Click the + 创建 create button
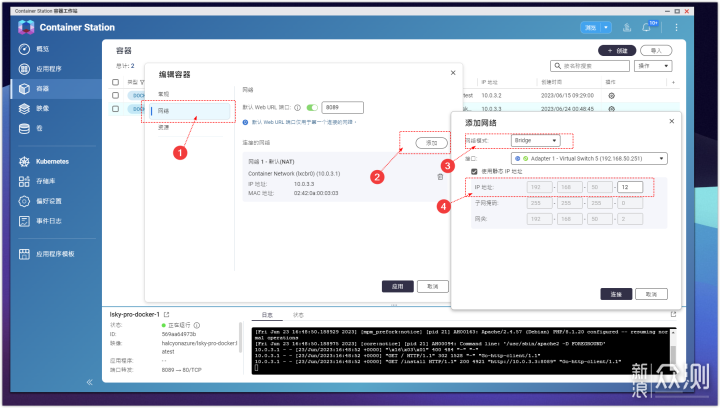This screenshot has width=720, height=408. click(x=617, y=50)
